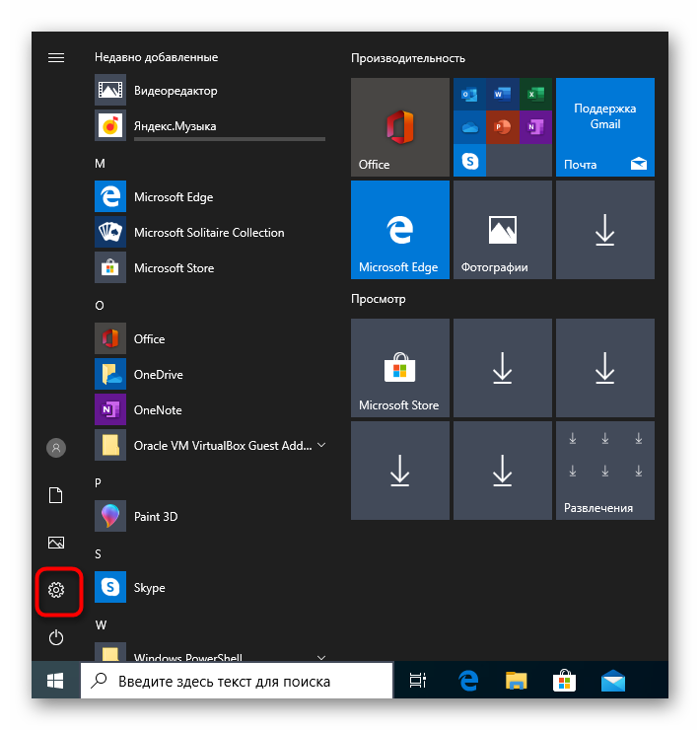Open Outlook in the Office apps tile

pos(469,94)
